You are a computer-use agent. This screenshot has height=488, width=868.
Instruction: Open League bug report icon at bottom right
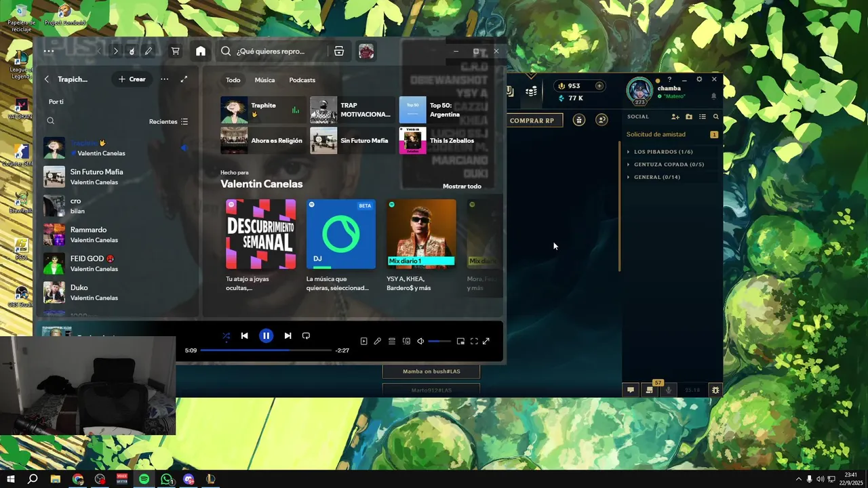(715, 390)
